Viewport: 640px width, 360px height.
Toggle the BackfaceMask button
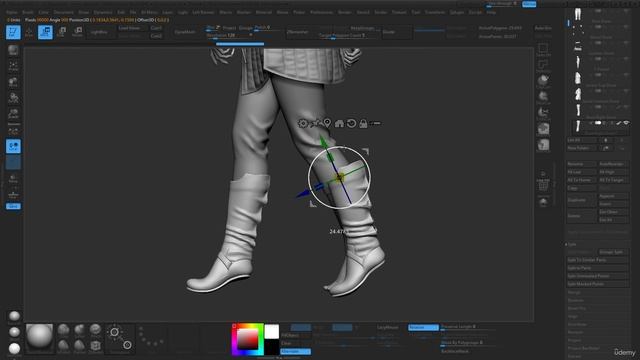click(x=455, y=351)
